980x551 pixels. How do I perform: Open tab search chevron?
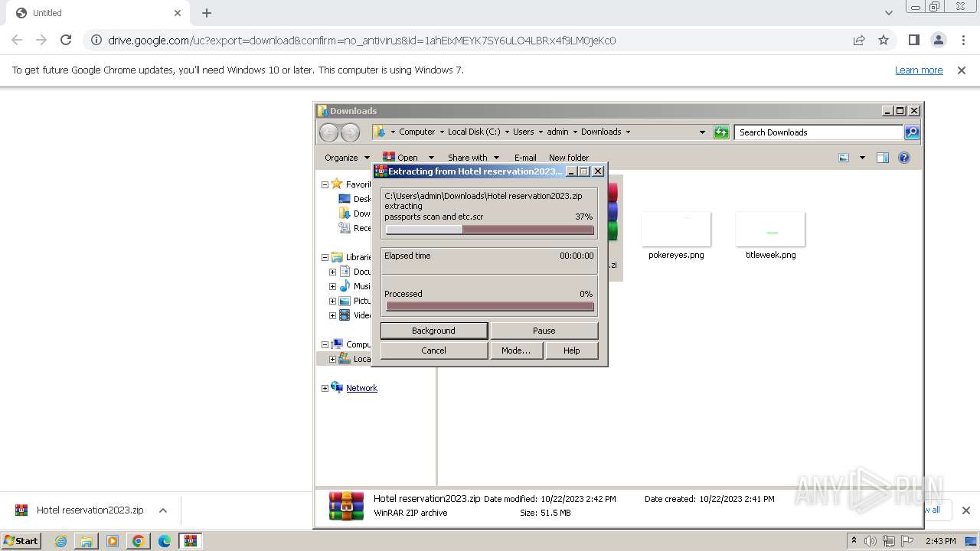click(x=888, y=13)
